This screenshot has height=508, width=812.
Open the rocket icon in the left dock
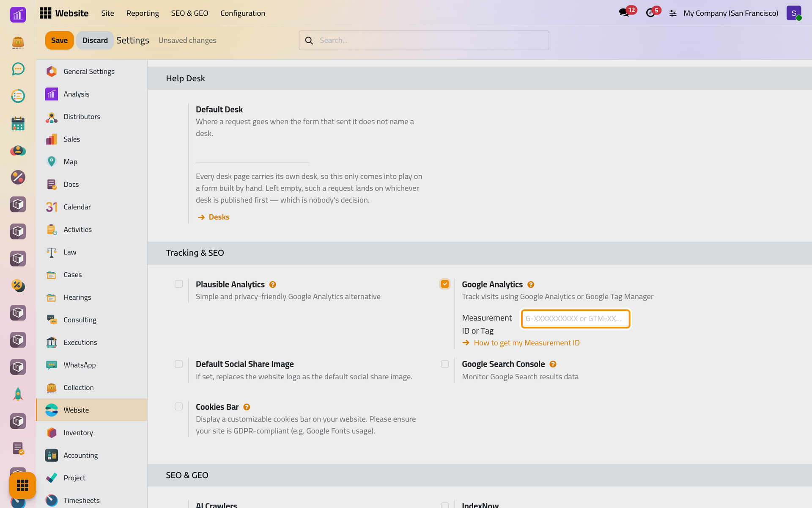(x=18, y=394)
